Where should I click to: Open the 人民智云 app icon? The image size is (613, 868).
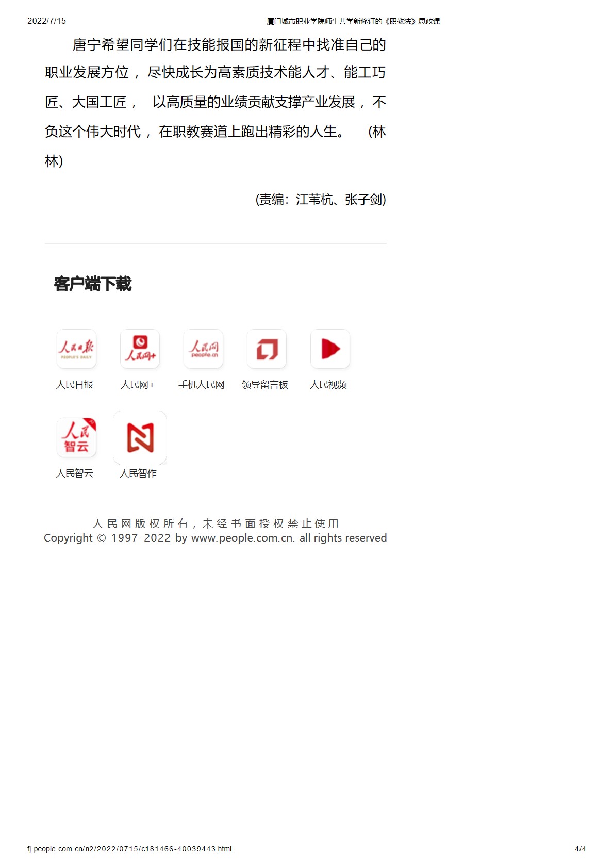pyautogui.click(x=76, y=437)
